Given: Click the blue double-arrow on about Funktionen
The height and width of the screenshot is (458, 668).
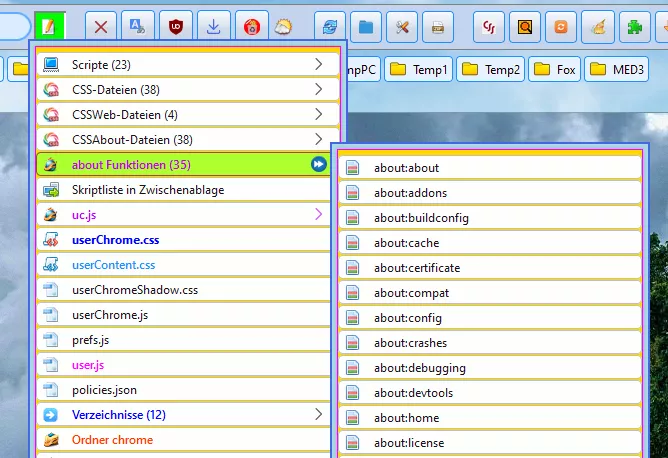Looking at the screenshot, I should (x=319, y=164).
